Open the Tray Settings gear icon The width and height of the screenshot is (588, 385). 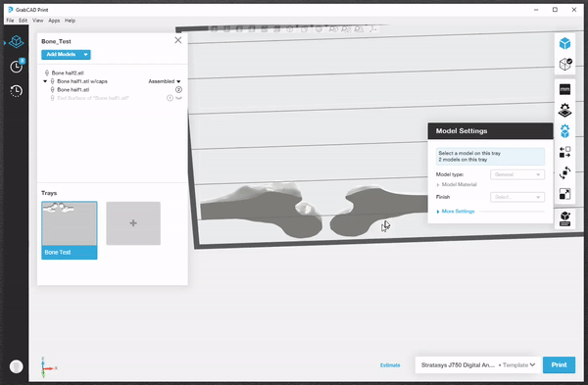coord(564,111)
